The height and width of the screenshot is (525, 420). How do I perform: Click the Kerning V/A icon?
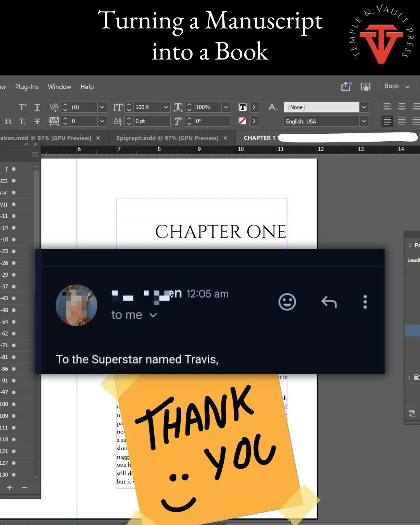tap(54, 107)
